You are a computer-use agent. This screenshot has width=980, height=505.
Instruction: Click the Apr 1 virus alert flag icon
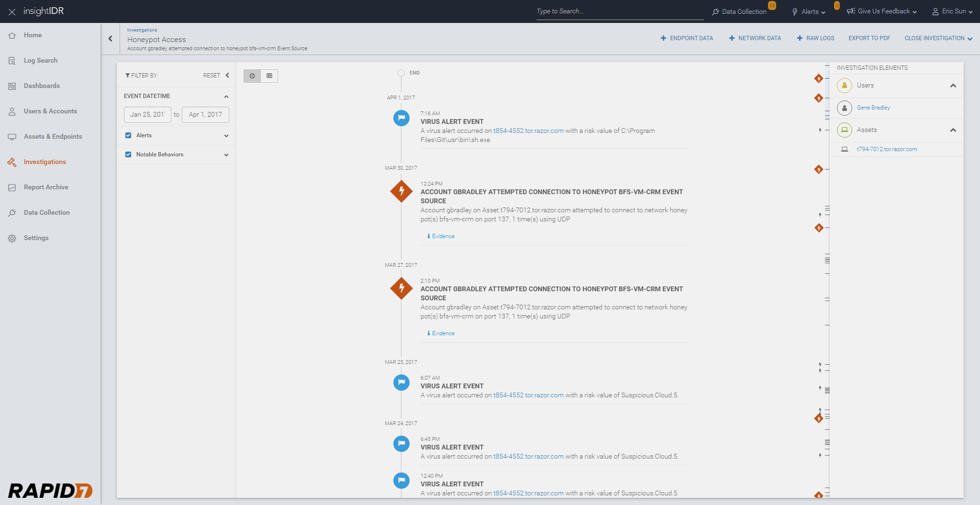click(x=401, y=118)
